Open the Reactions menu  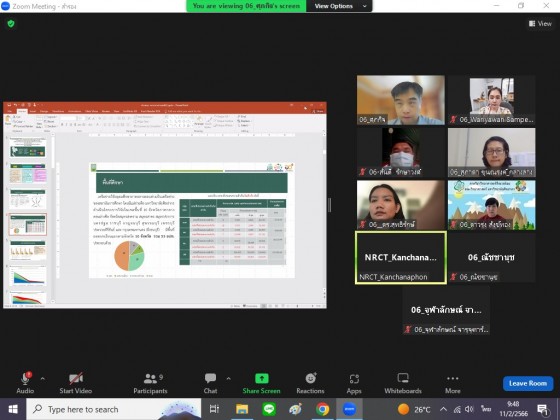click(x=310, y=383)
